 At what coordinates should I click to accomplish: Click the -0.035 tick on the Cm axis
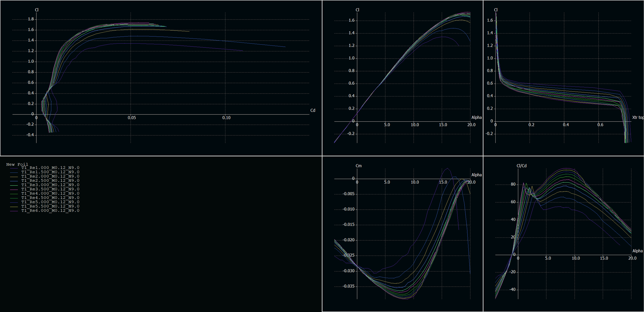click(348, 286)
